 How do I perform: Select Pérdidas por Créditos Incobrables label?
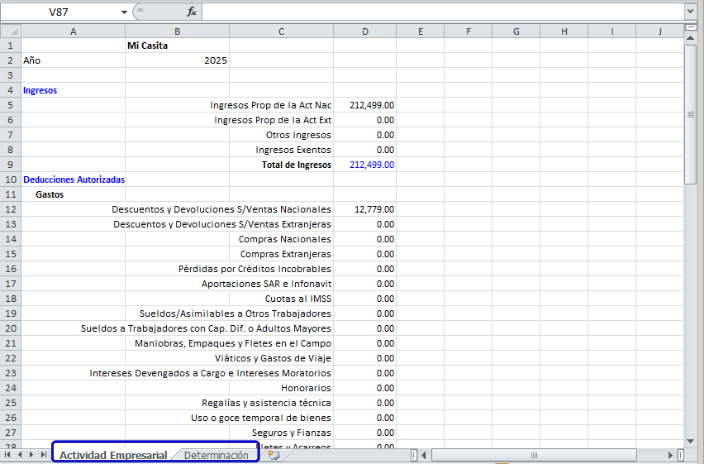click(255, 269)
